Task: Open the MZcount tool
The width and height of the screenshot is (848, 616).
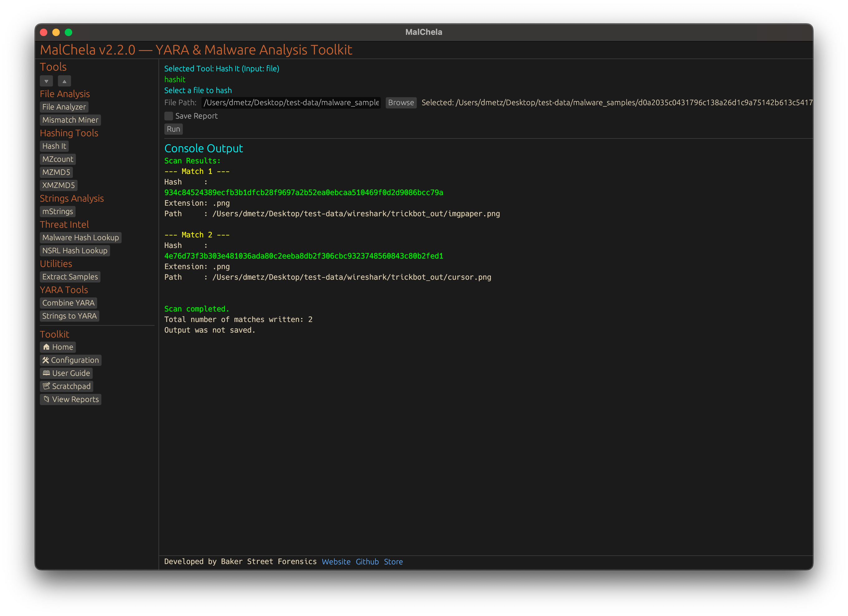Action: (58, 159)
